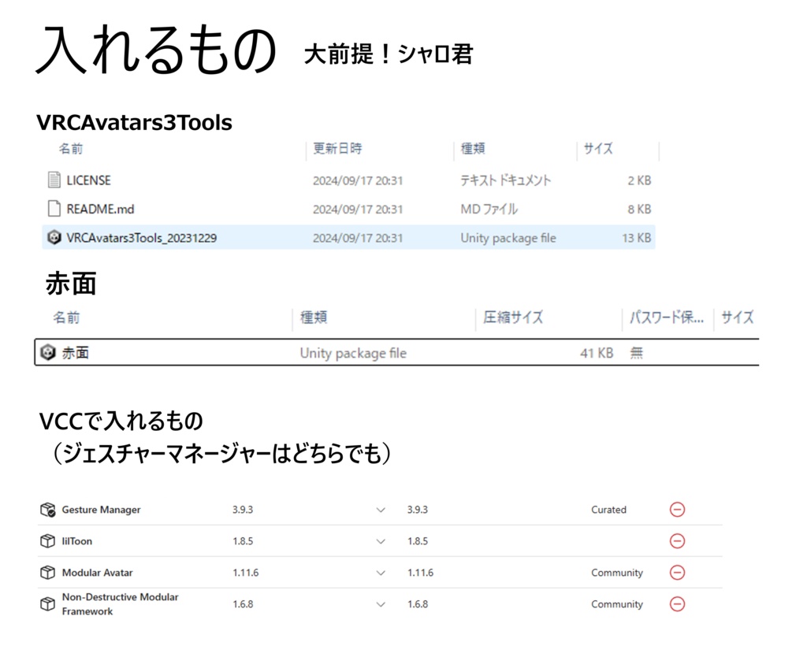
Task: Select the Gesture Manager package icon
Action: [x=47, y=510]
